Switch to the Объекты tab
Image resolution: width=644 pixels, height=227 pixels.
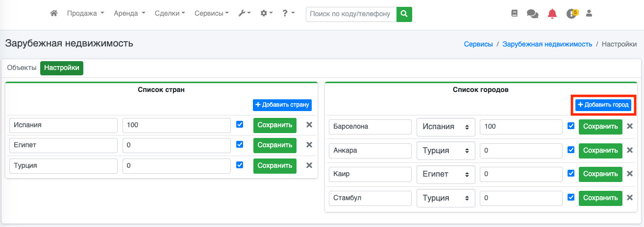tap(22, 68)
